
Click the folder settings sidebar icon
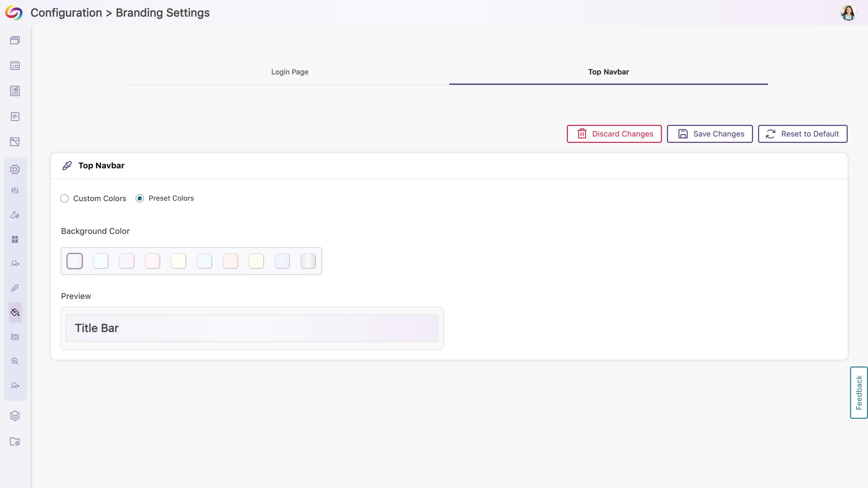(x=15, y=442)
